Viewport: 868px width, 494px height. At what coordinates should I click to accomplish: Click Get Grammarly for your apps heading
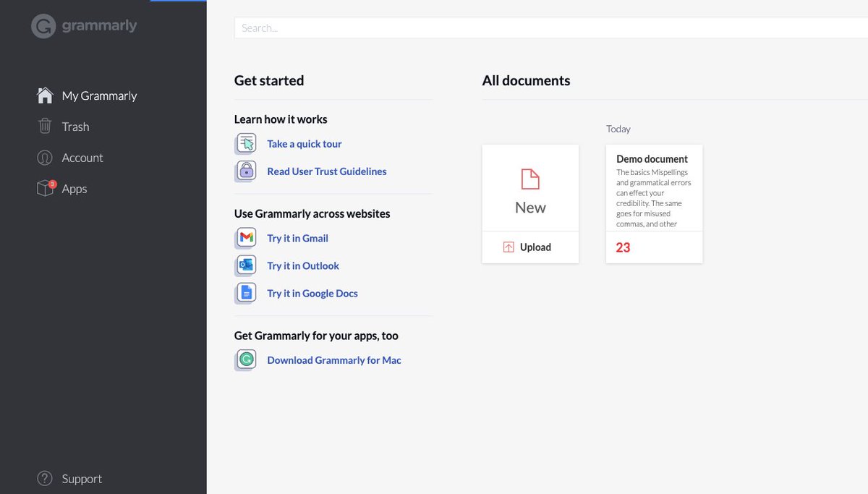[x=316, y=336]
